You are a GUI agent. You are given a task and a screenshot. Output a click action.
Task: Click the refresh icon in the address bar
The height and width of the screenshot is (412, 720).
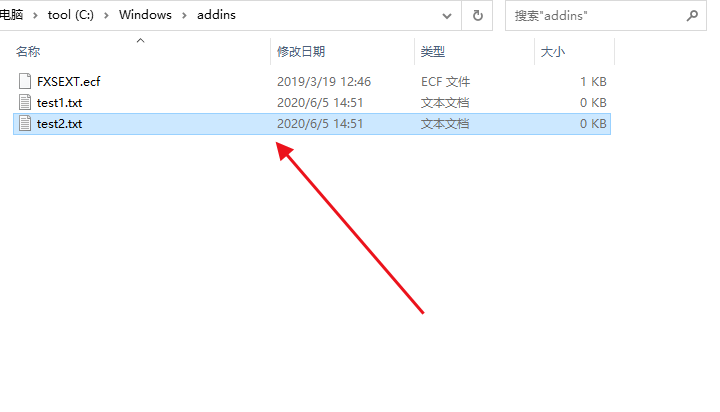click(478, 16)
